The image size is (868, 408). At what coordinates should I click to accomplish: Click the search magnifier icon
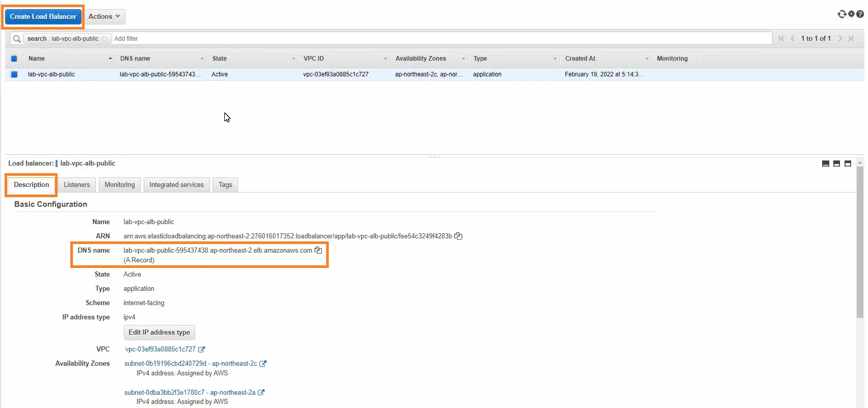pyautogui.click(x=17, y=39)
